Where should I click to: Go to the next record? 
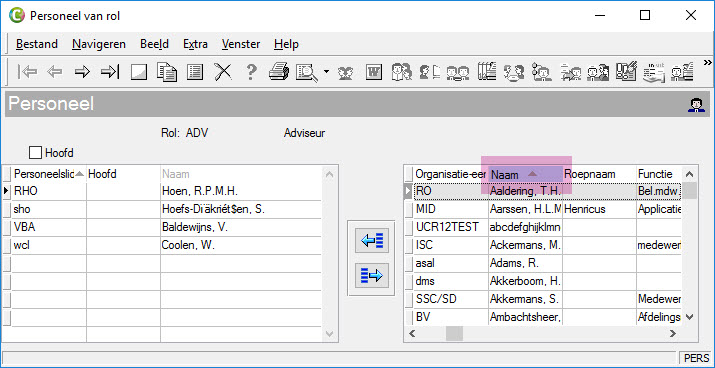(83, 72)
